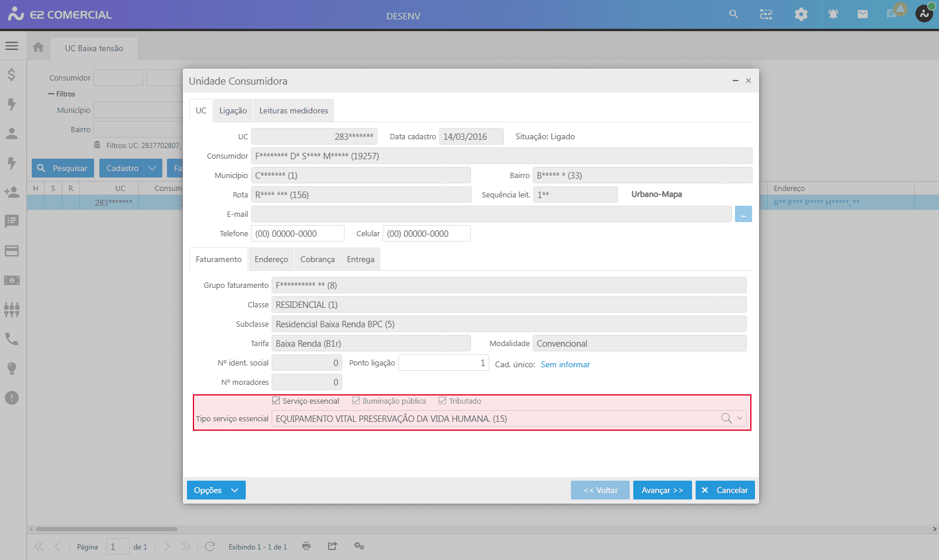Click the Avançar >> button
The height and width of the screenshot is (560, 939).
point(662,490)
